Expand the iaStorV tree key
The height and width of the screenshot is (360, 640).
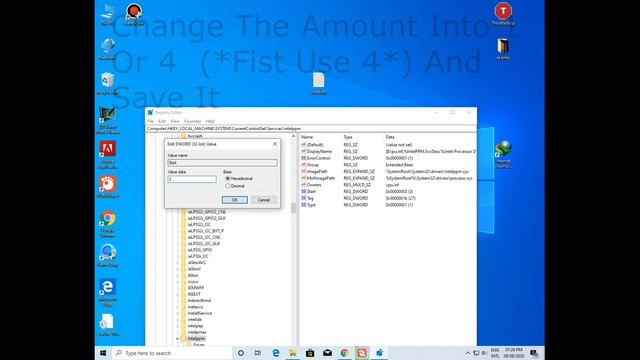[x=178, y=269]
